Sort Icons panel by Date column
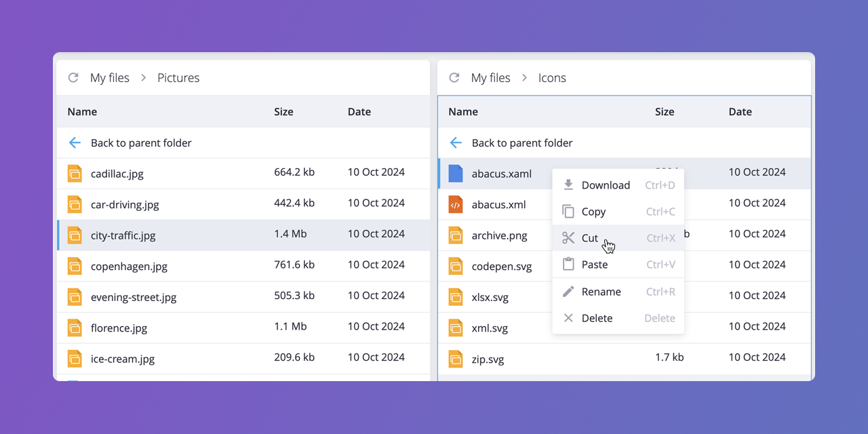Viewport: 868px width, 434px height. pyautogui.click(x=741, y=112)
